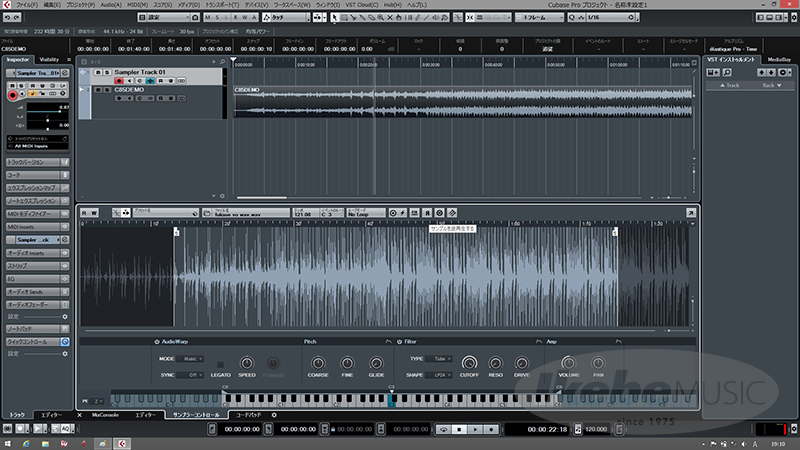Open the Filter TYPE Tube dropdown

coord(439,358)
